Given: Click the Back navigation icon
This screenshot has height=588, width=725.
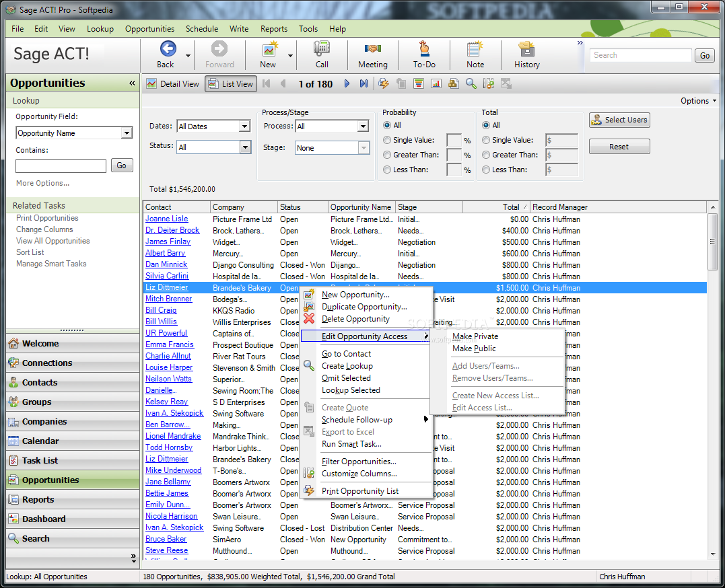Looking at the screenshot, I should [168, 49].
